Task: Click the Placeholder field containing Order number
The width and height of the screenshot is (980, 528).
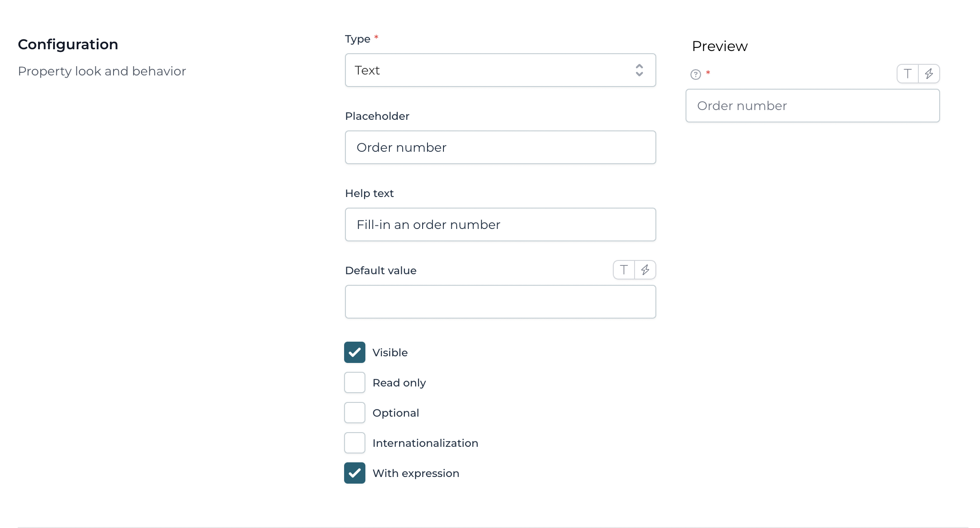Action: pos(500,147)
